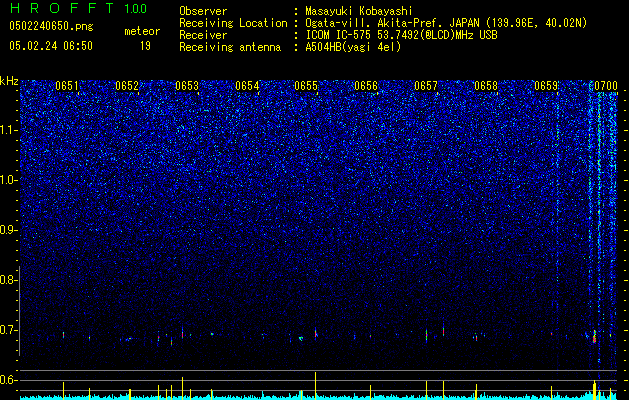The width and height of the screenshot is (629, 400).
Task: Click the 0657 time marker
Action: click(426, 86)
